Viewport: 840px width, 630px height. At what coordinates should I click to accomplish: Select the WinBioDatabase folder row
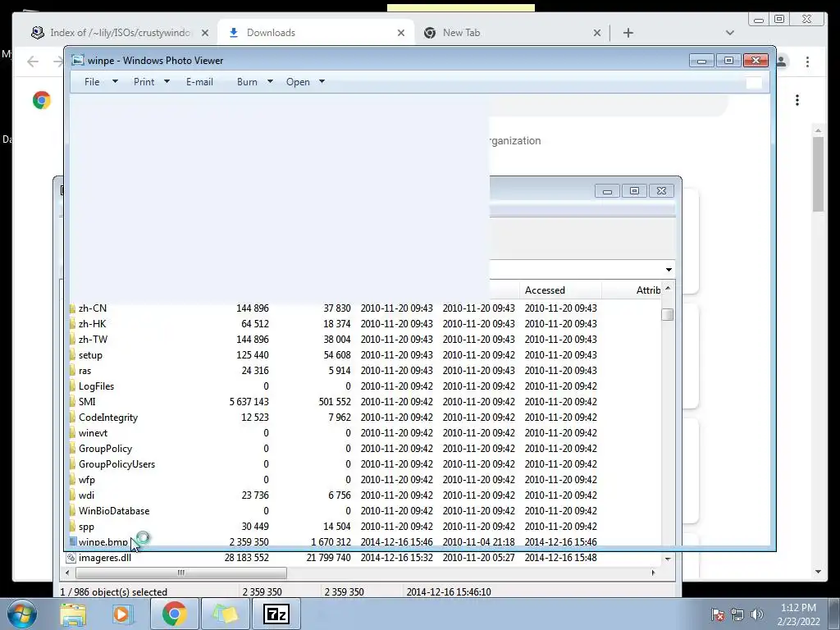click(364, 510)
